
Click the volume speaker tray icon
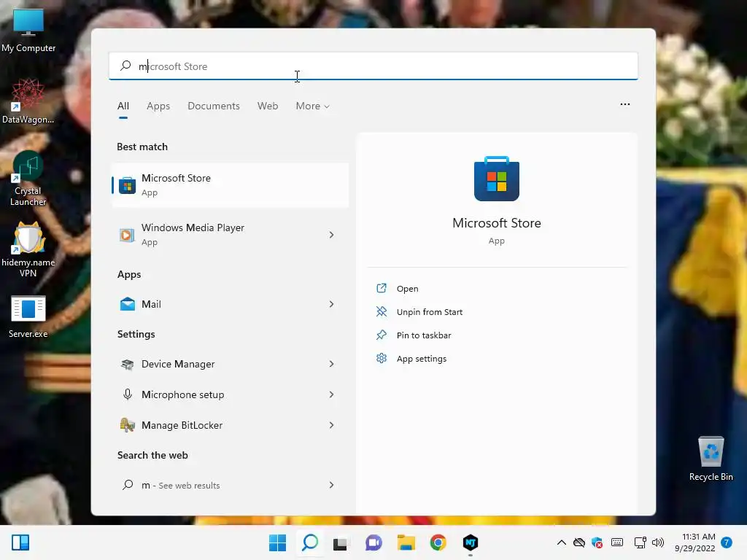click(x=658, y=542)
